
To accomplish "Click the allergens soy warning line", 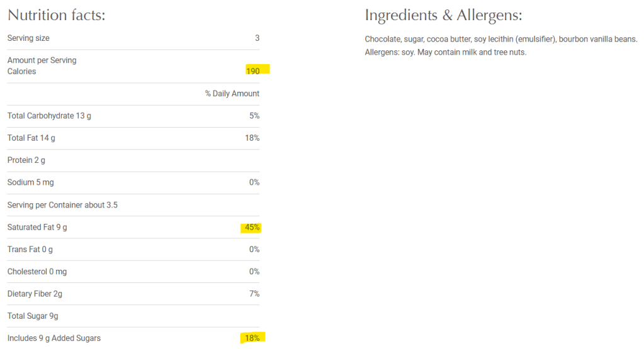I will tap(445, 52).
